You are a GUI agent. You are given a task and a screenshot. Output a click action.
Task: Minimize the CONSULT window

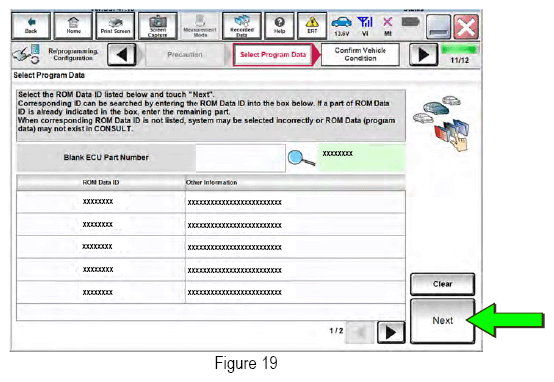click(x=438, y=27)
